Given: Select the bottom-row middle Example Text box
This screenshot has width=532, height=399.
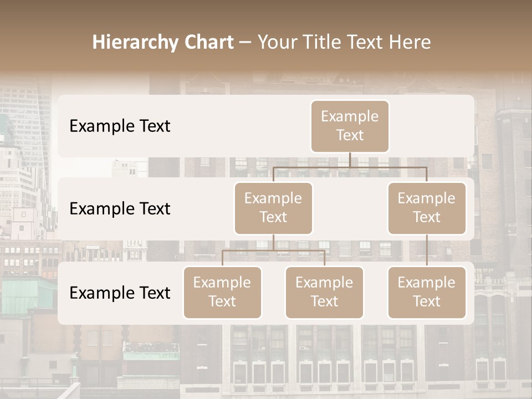Looking at the screenshot, I should [324, 292].
